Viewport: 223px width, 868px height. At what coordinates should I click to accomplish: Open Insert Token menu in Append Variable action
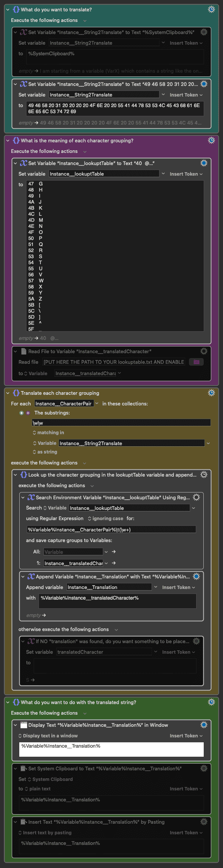click(x=178, y=587)
